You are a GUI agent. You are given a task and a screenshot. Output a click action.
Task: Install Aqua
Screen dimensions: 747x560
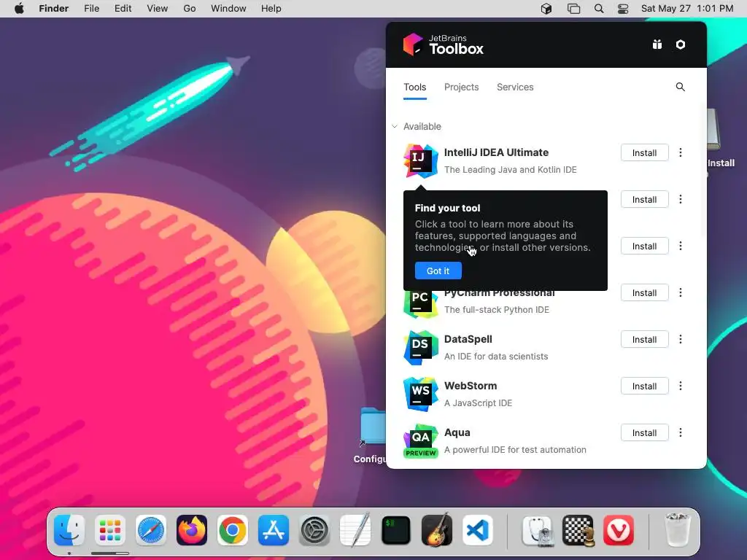644,433
